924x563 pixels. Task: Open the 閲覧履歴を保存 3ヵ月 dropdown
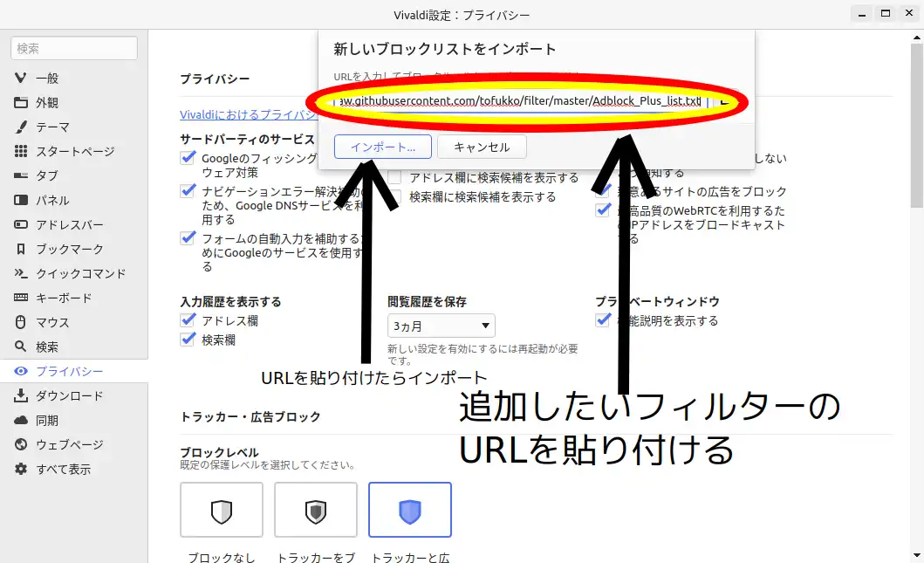(x=441, y=326)
